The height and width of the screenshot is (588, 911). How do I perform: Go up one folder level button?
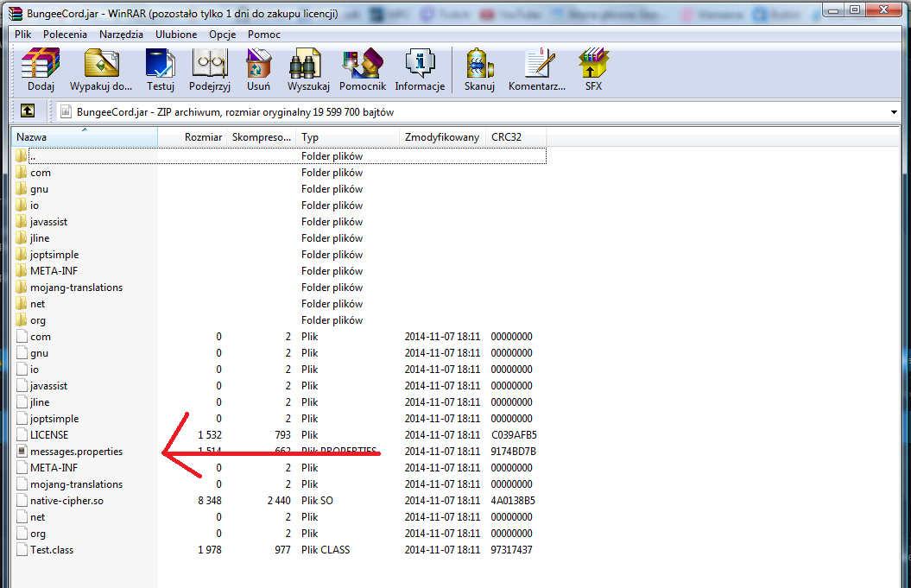(28, 111)
